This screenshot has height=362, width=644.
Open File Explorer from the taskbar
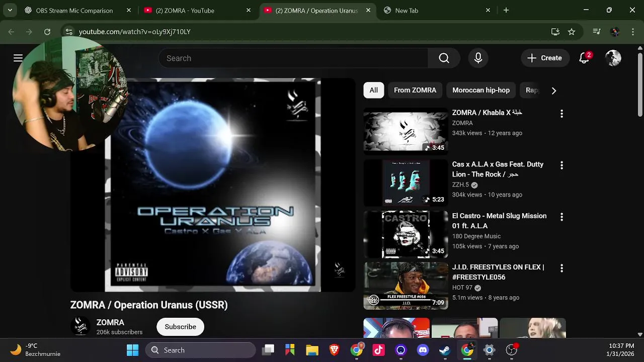coord(312,350)
